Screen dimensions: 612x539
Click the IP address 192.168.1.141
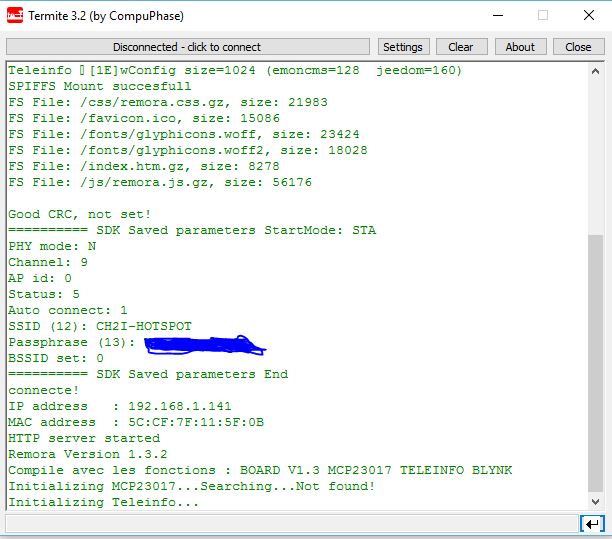point(180,406)
